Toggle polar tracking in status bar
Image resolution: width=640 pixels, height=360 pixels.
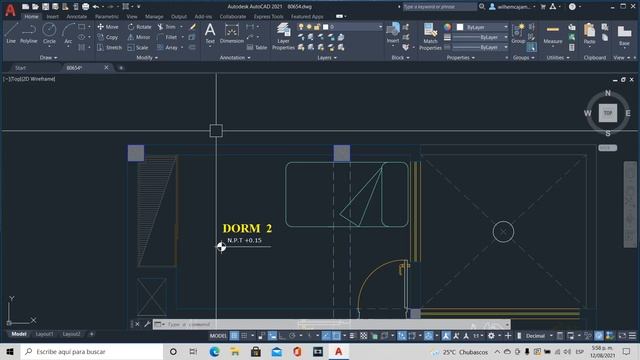(x=292, y=336)
